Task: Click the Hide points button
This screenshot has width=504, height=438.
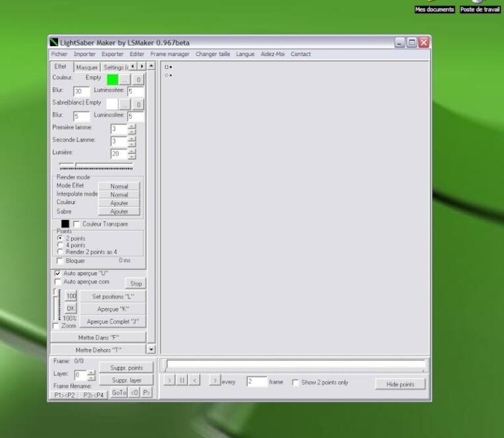Action: pyautogui.click(x=400, y=384)
